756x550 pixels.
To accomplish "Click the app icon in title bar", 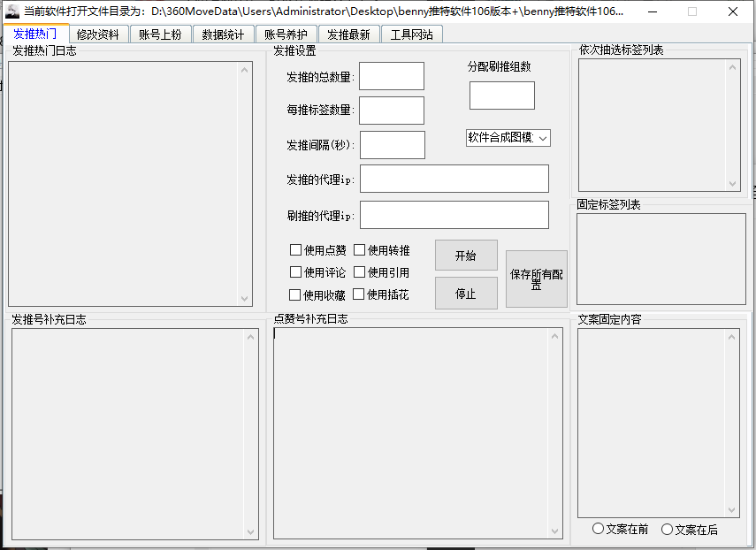I will point(12,11).
